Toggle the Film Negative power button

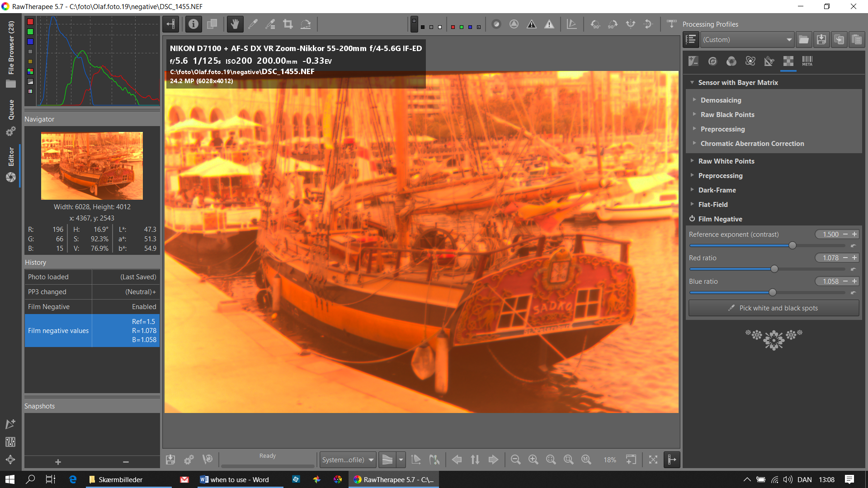tap(692, 219)
